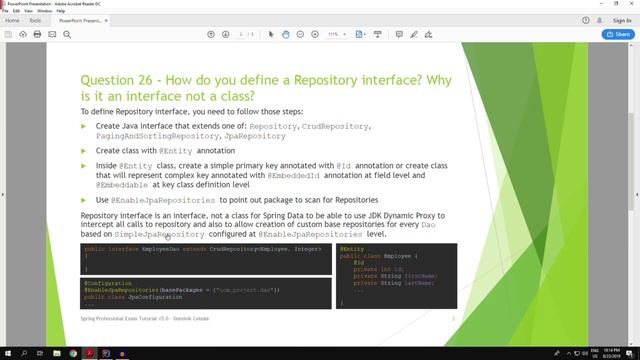This screenshot has width=640, height=360.
Task: Open the Windows Start menu
Action: [x=8, y=353]
